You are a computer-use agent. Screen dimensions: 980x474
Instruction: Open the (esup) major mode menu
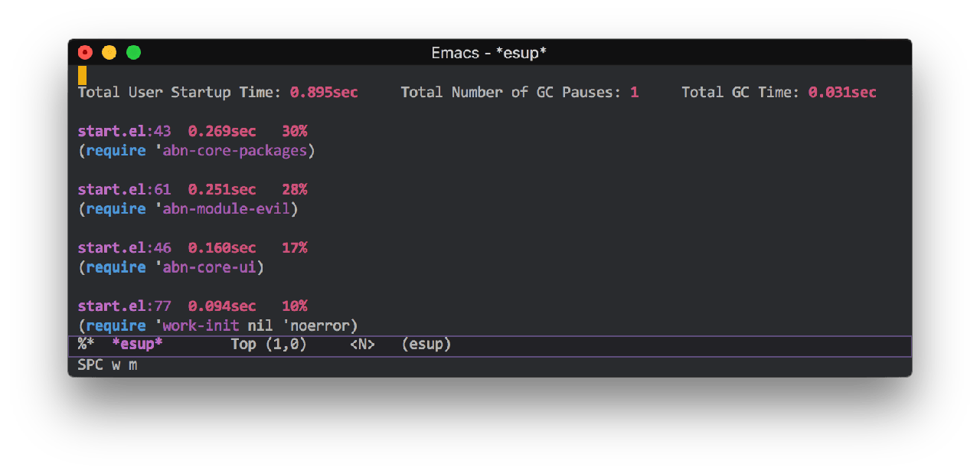[x=426, y=345]
